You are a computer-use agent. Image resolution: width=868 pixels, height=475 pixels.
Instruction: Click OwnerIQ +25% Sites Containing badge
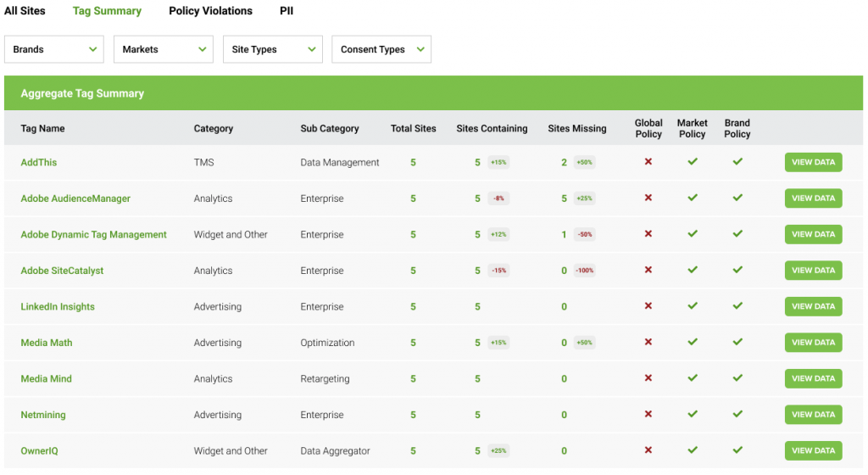pyautogui.click(x=498, y=450)
